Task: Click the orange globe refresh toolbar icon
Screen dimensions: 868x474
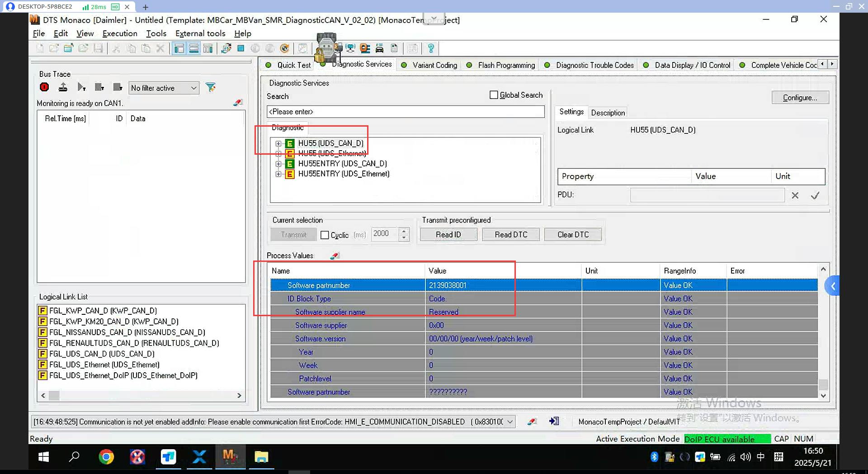Action: (284, 48)
